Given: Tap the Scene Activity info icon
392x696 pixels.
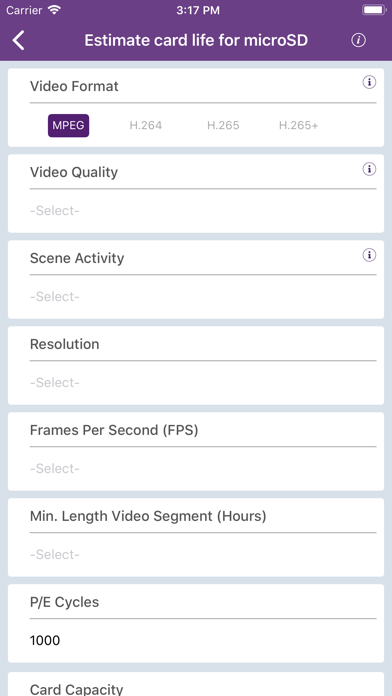Looking at the screenshot, I should pyautogui.click(x=369, y=255).
